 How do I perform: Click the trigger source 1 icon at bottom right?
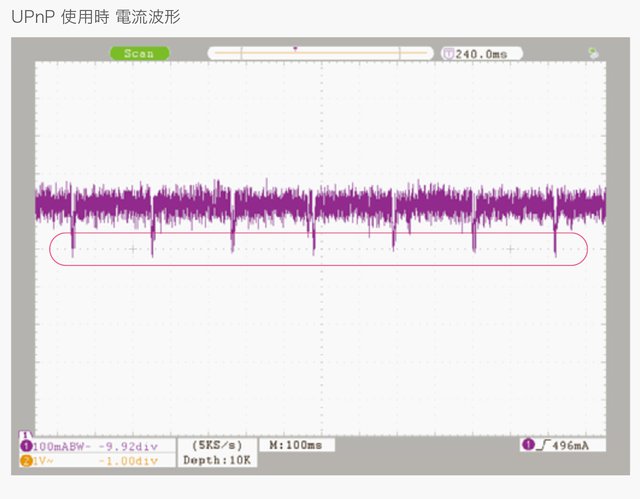pos(527,444)
